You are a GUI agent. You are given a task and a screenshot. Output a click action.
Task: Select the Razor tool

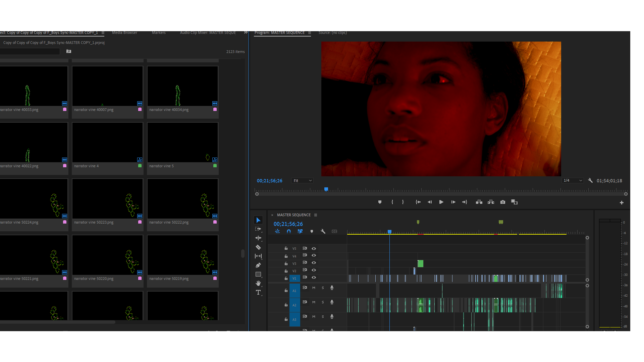tap(258, 247)
